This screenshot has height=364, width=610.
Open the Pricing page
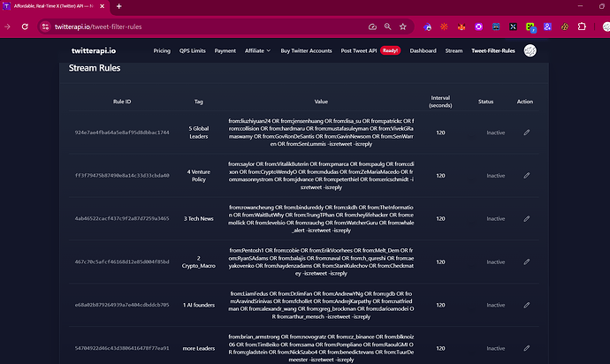[x=162, y=50]
